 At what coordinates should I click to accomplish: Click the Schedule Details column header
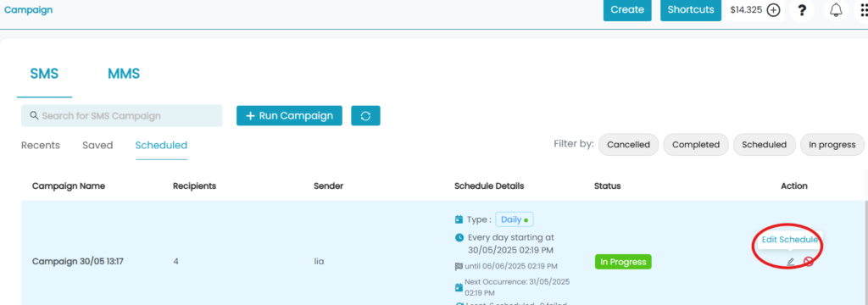489,186
